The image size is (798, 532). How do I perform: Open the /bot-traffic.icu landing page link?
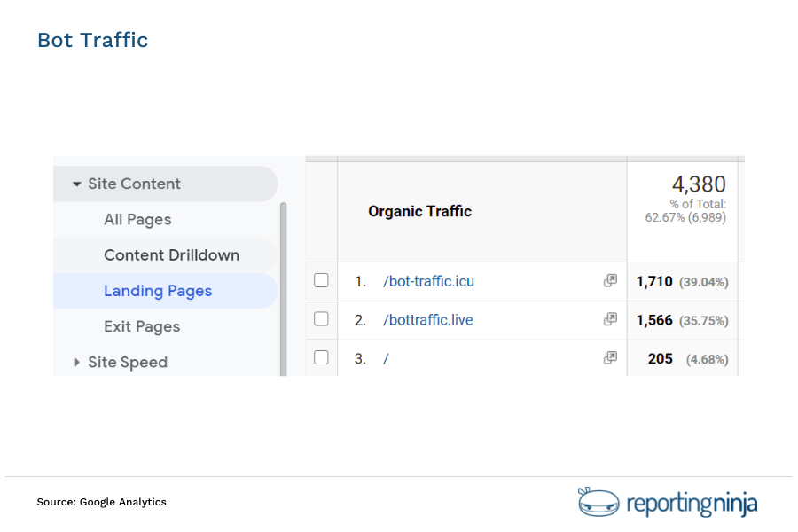428,282
